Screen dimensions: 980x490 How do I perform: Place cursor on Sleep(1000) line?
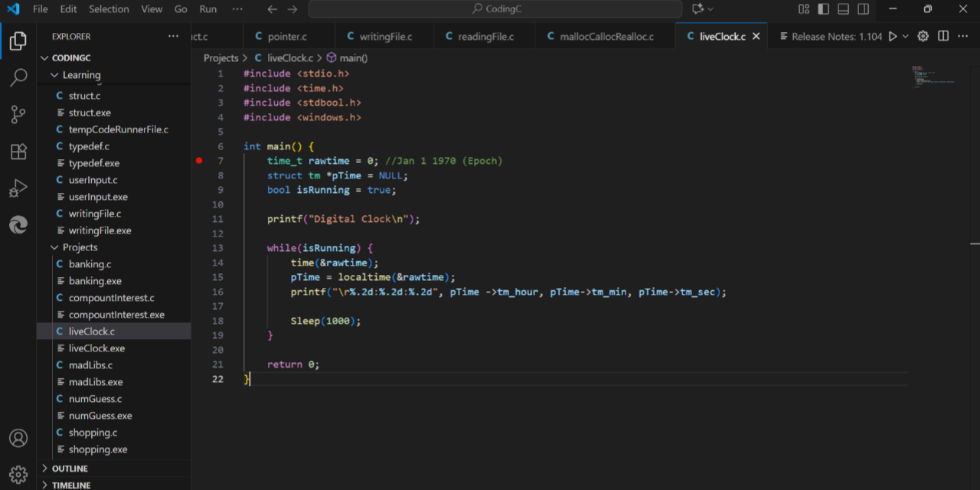[x=325, y=321]
